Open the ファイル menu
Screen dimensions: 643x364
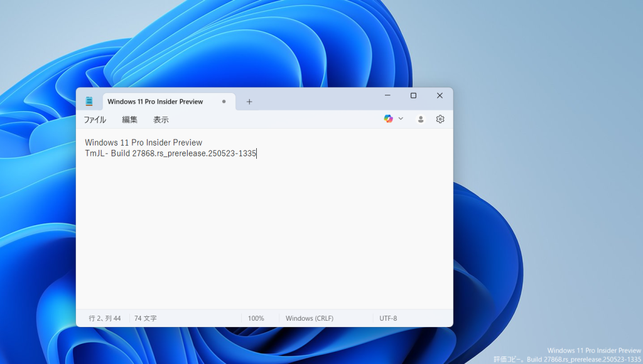pyautogui.click(x=95, y=120)
